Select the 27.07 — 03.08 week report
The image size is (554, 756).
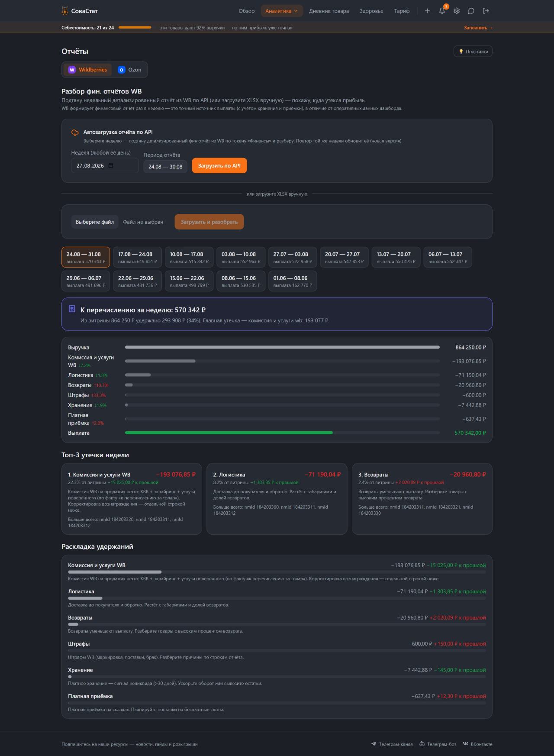tap(293, 257)
